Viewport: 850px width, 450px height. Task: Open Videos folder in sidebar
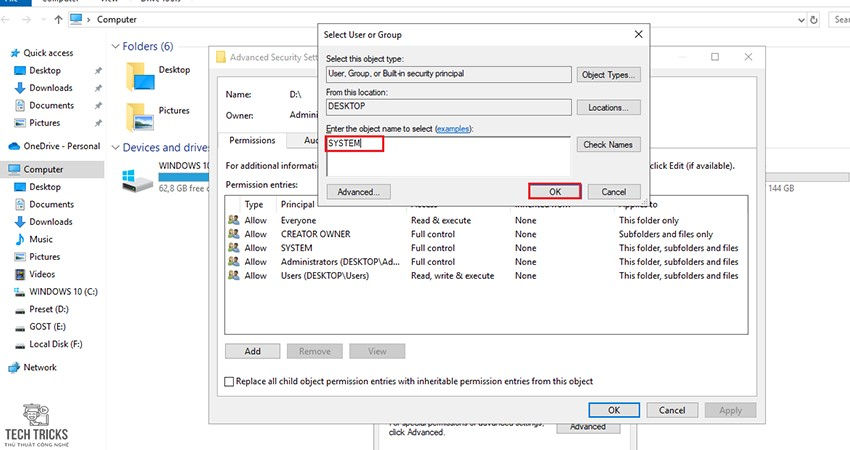point(42,274)
